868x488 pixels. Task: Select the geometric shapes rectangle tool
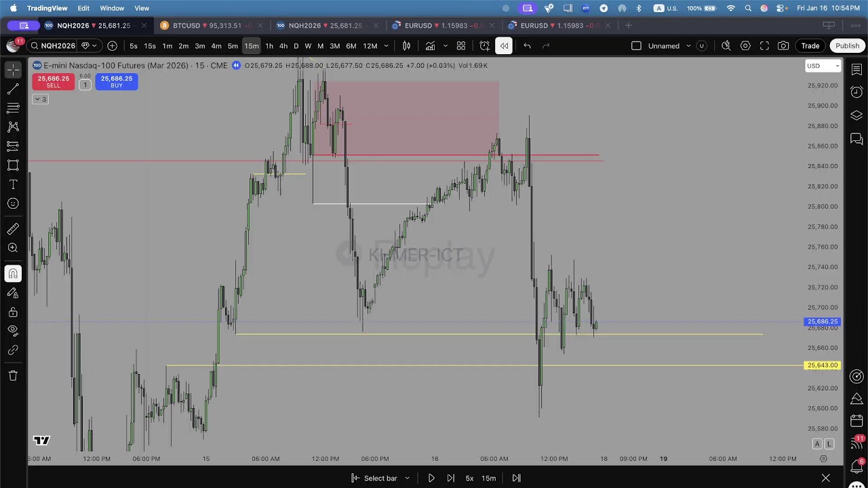(13, 165)
